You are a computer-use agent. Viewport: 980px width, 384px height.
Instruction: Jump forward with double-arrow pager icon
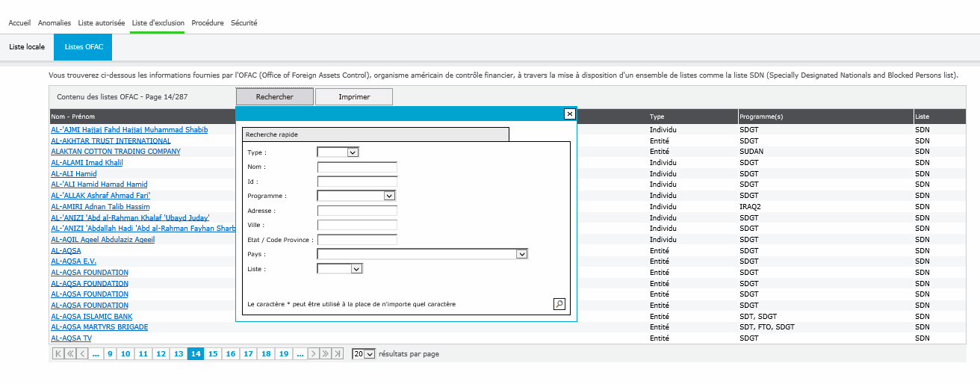326,354
